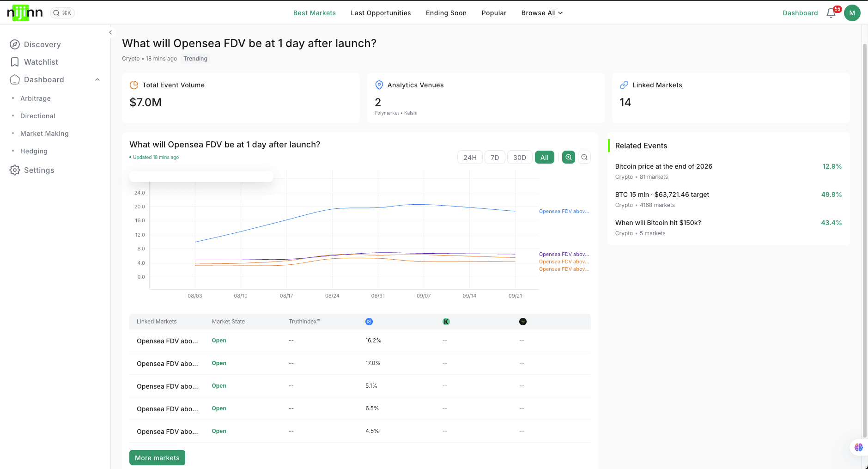The width and height of the screenshot is (868, 469).
Task: Click the Settings gear icon
Action: coord(15,170)
